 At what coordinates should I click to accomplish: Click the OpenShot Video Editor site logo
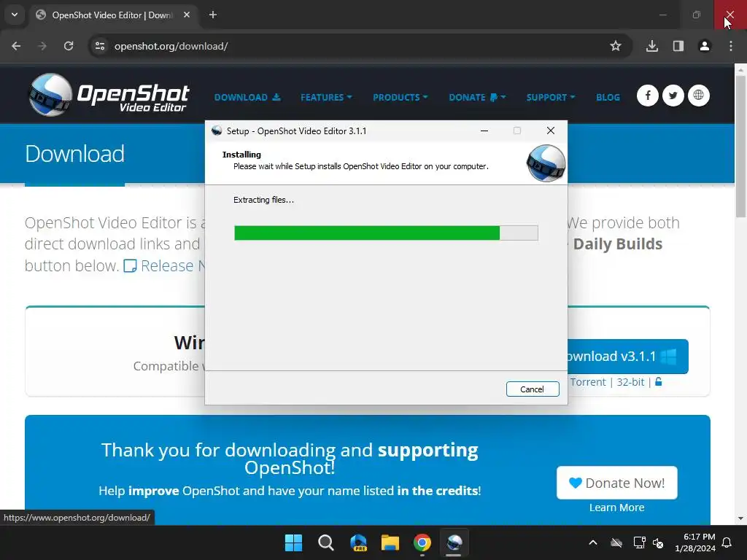(x=109, y=96)
